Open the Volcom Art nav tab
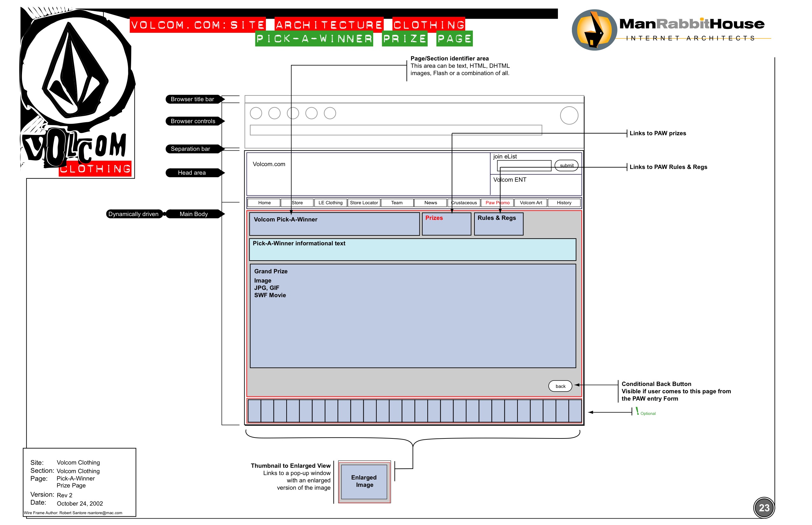This screenshot has width=812, height=525. (x=531, y=203)
